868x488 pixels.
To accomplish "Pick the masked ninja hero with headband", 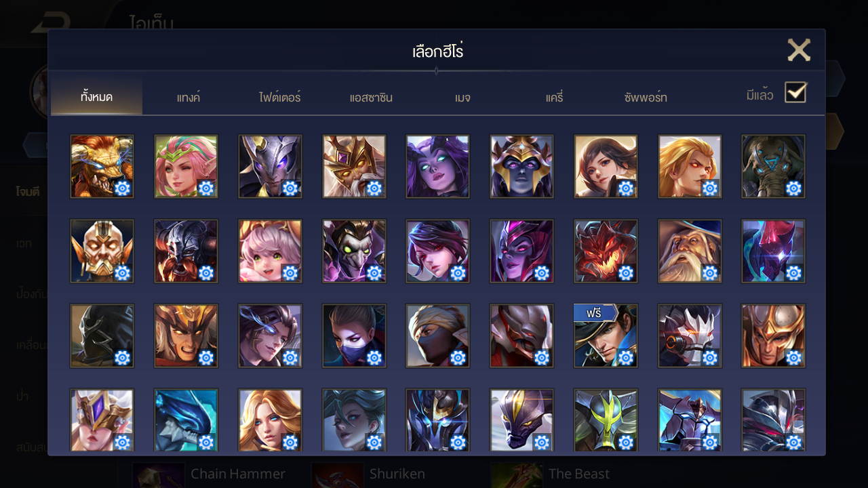I will coord(437,335).
